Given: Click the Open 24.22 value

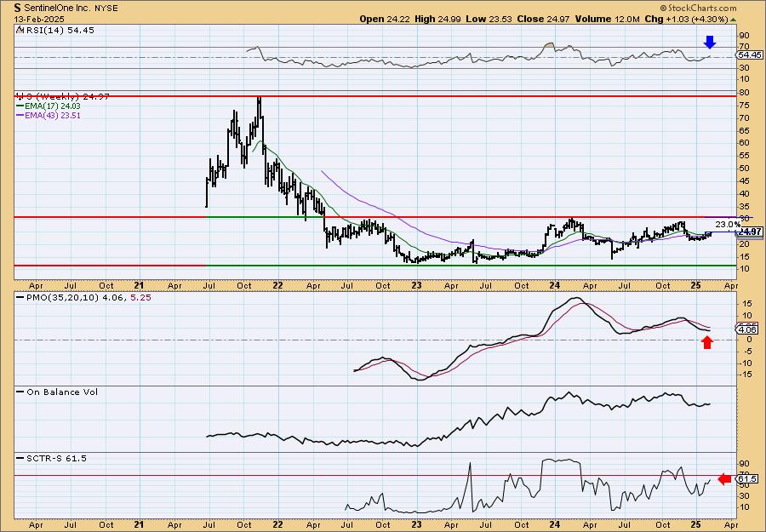Looking at the screenshot, I should click(386, 19).
